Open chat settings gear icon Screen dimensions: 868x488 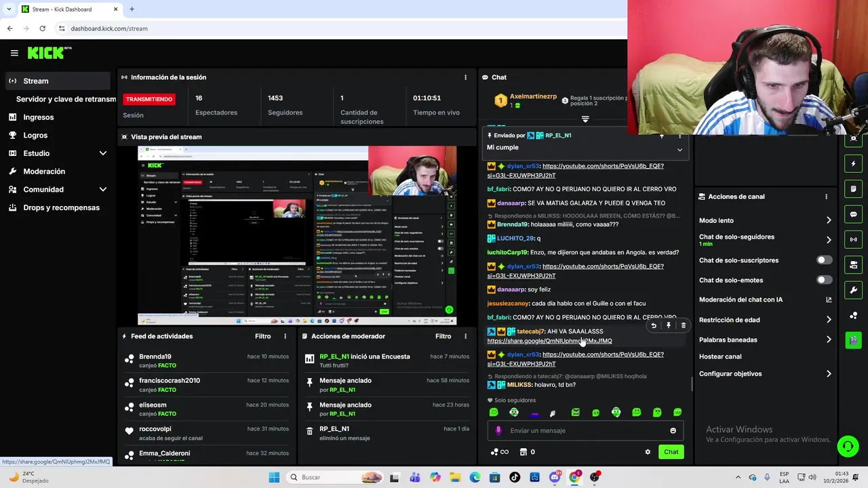648,452
